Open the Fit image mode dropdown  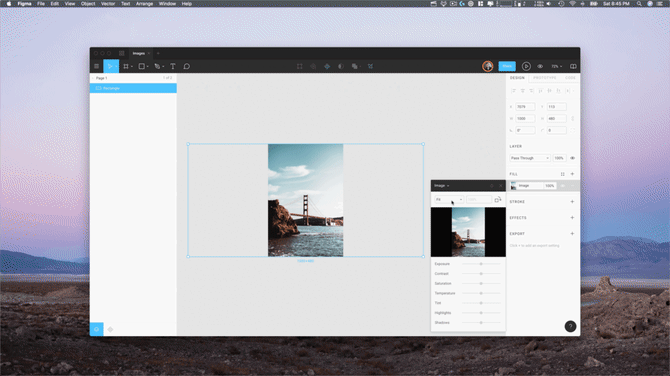[449, 200]
